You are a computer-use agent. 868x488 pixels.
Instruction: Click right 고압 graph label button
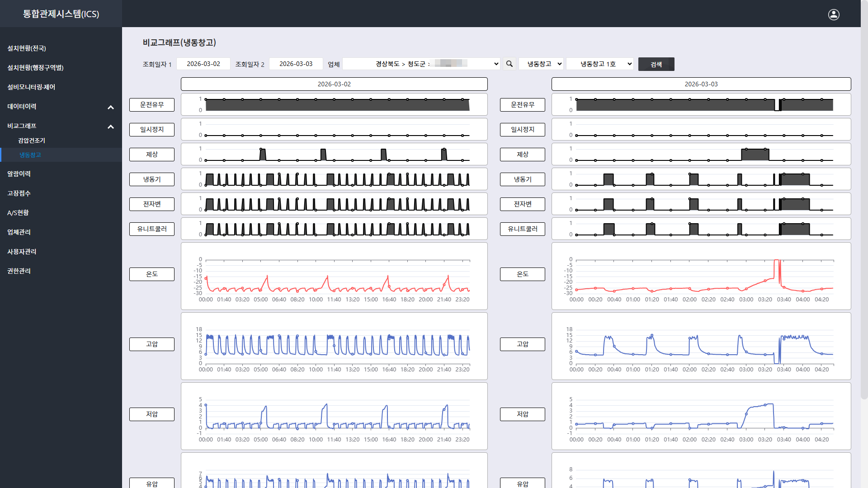(523, 344)
